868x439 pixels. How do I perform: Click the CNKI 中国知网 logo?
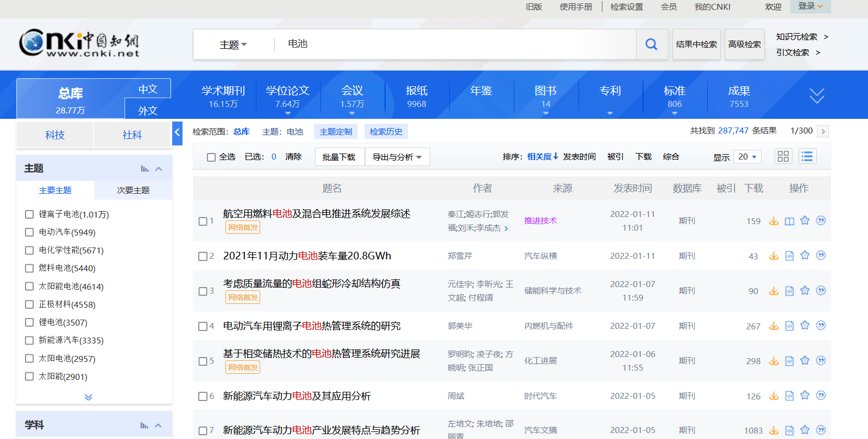click(79, 43)
